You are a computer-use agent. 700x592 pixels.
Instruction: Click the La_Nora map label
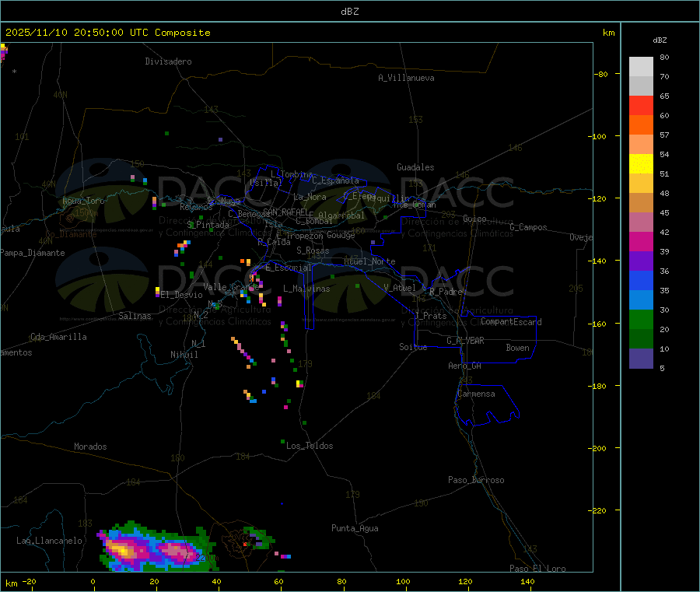310,197
